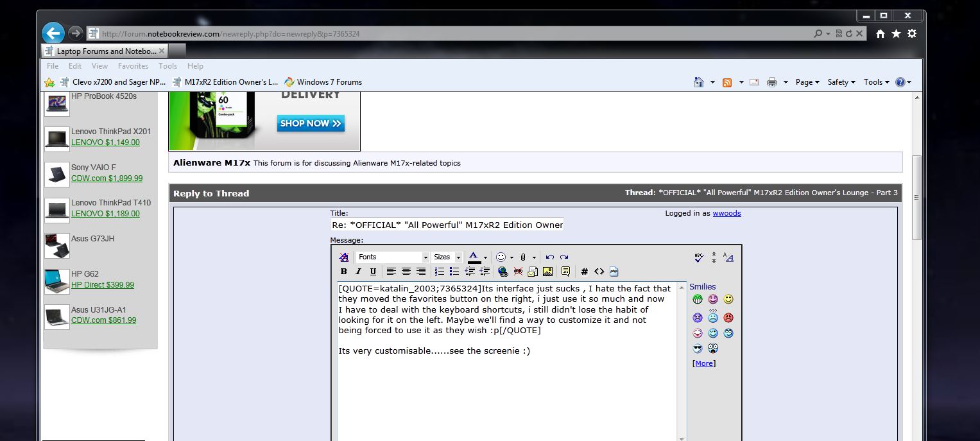Image resolution: width=980 pixels, height=441 pixels.
Task: Click the ABC spell check icon
Action: (x=699, y=257)
